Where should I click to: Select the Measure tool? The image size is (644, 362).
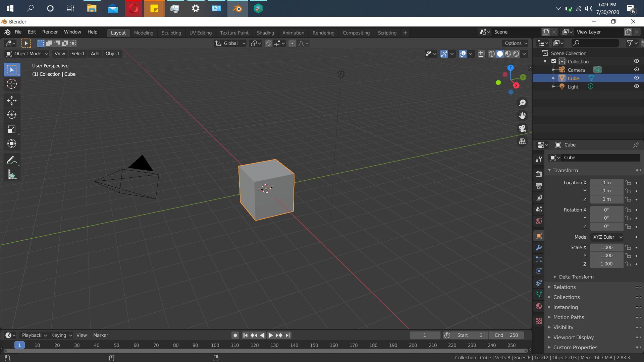[12, 175]
